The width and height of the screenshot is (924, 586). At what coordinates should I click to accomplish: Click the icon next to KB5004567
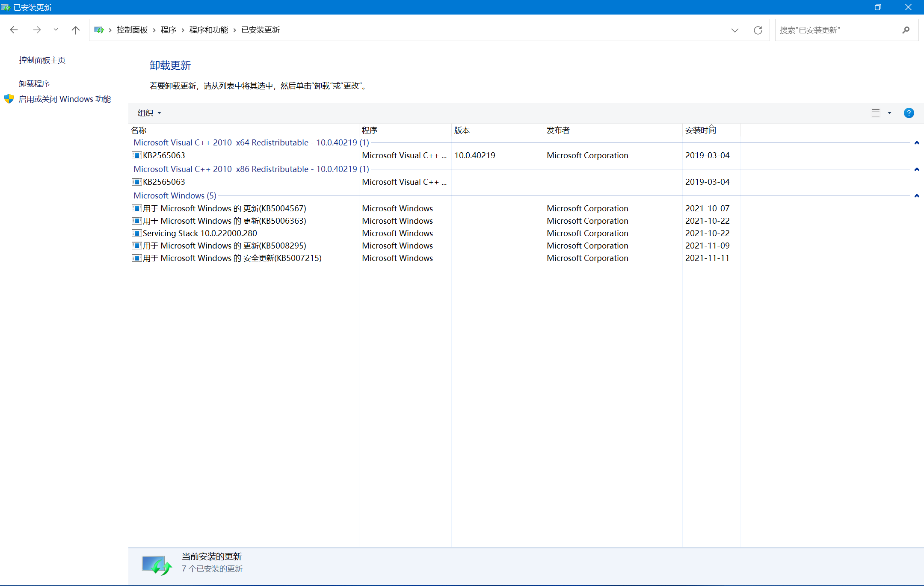136,208
